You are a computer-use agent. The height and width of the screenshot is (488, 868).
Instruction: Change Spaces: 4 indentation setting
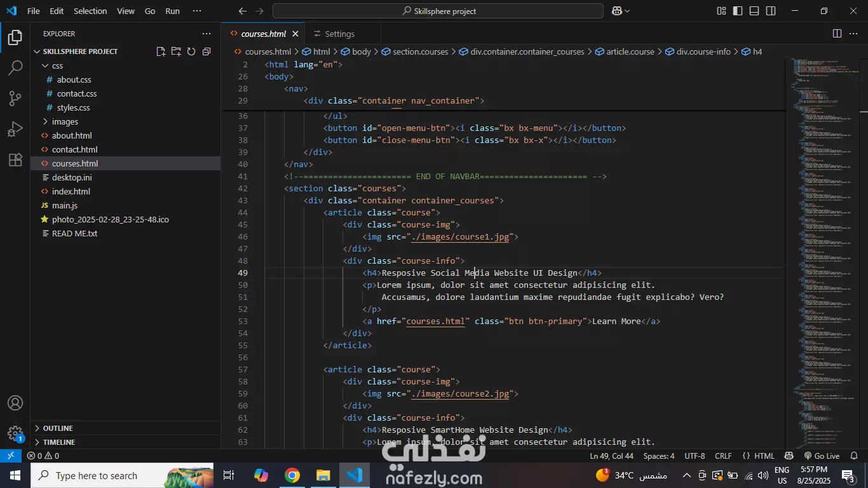[659, 456]
